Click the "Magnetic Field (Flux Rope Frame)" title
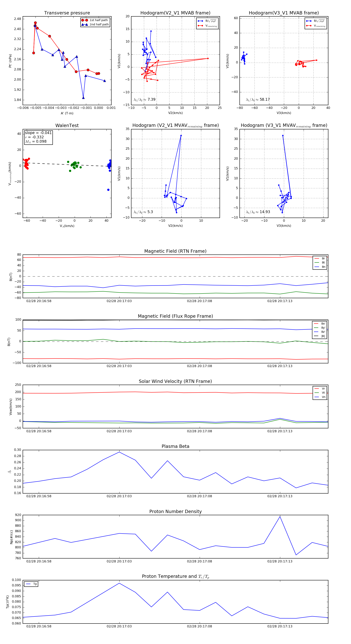Viewport: 351px width, 644px height. click(175, 316)
